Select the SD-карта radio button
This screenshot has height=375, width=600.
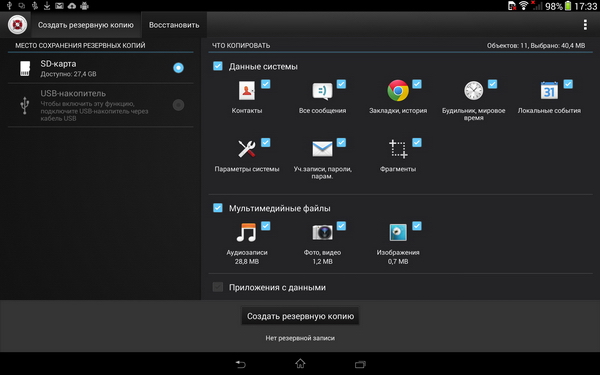point(178,68)
